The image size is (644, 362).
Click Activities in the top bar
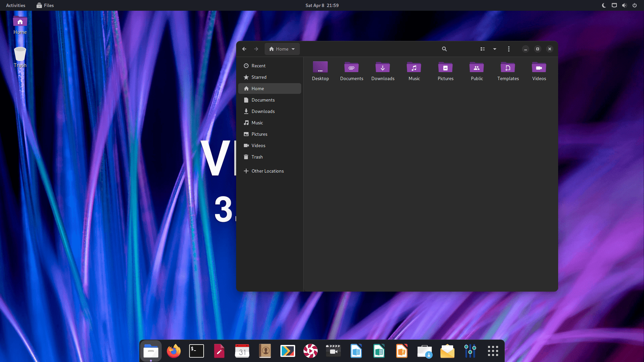[x=15, y=5]
